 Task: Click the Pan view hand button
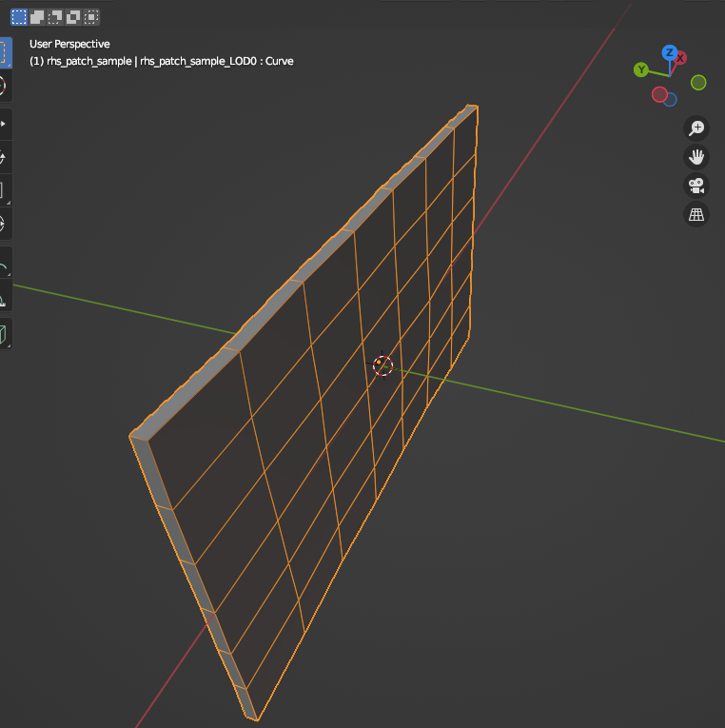point(697,156)
